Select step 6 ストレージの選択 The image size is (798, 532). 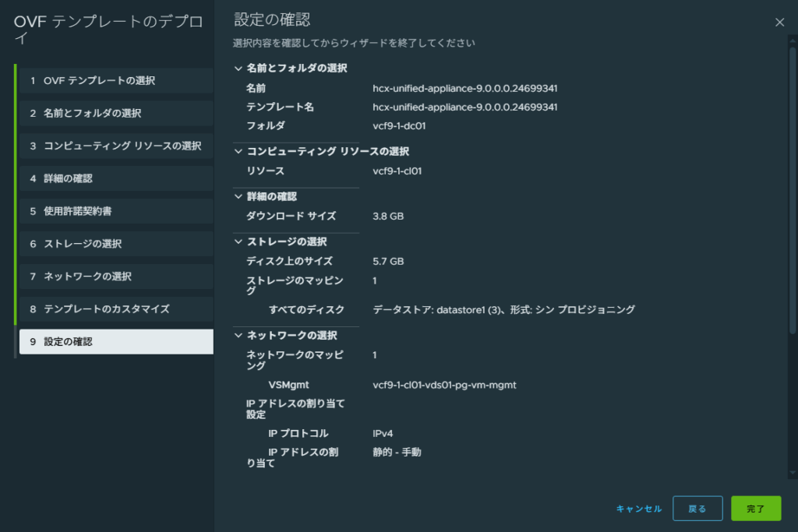(x=115, y=245)
